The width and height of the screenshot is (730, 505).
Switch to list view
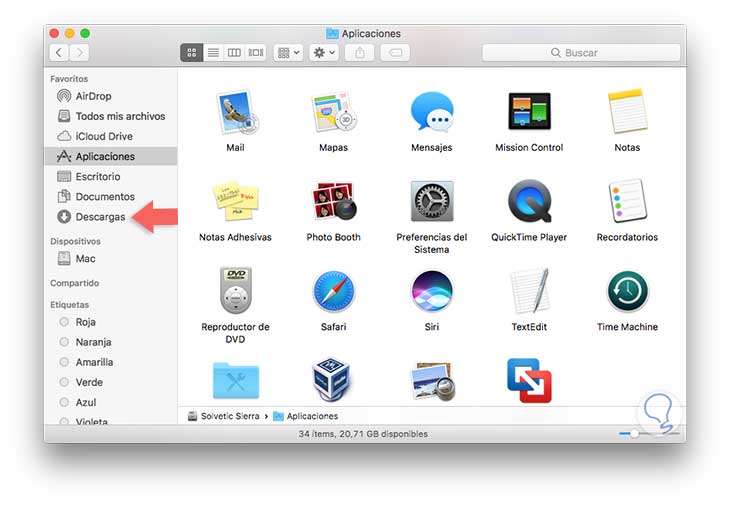coord(213,53)
